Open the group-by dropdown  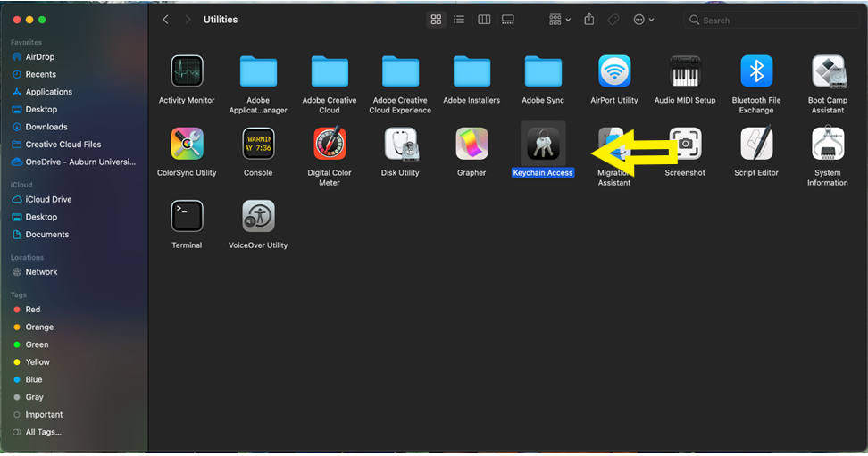tap(560, 20)
